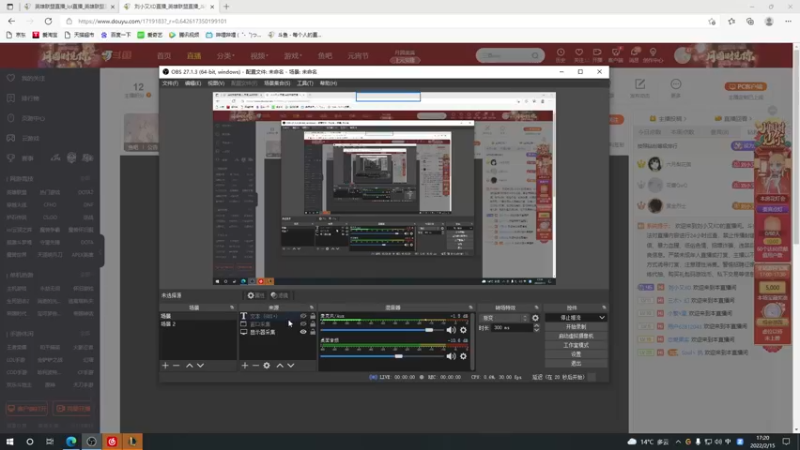Open source properties gear below sources list

(x=267, y=365)
